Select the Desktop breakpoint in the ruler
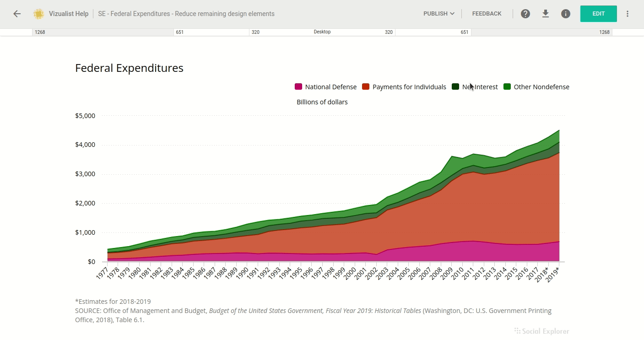 pos(322,32)
